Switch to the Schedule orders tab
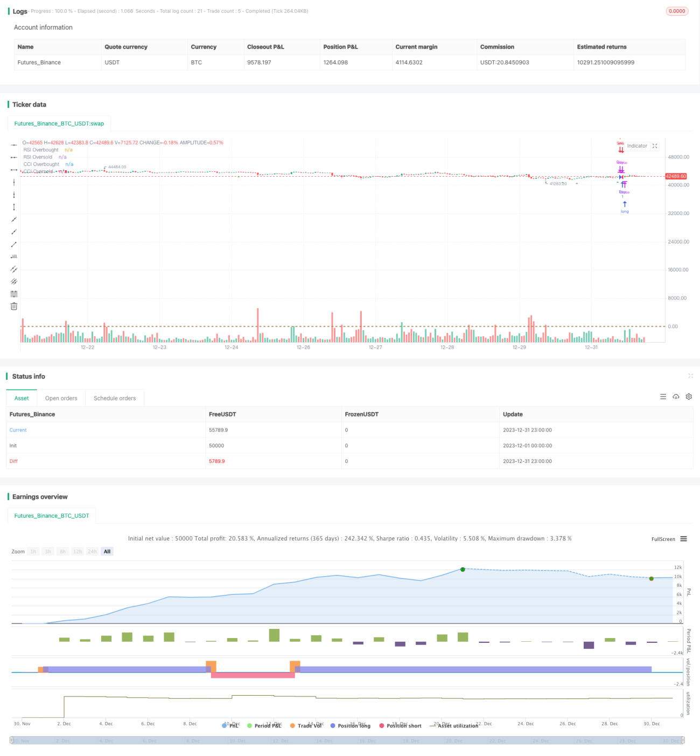The height and width of the screenshot is (756, 700). (115, 398)
